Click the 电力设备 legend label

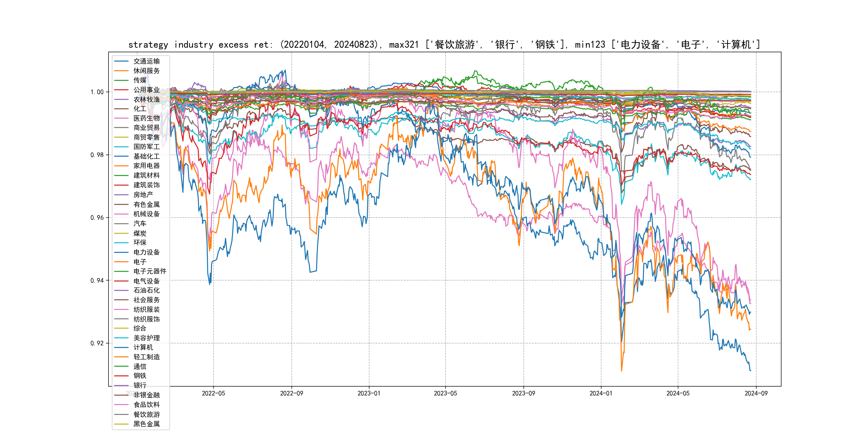146,252
